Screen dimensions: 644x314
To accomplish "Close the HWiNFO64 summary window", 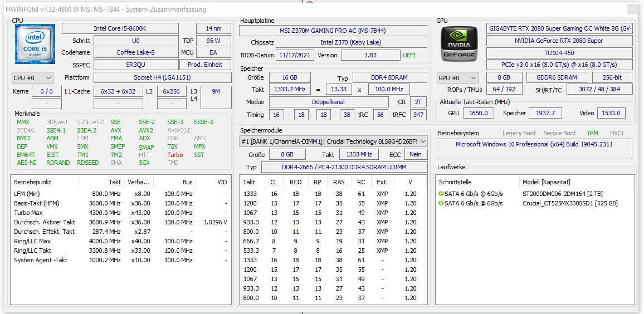I will pos(631,9).
